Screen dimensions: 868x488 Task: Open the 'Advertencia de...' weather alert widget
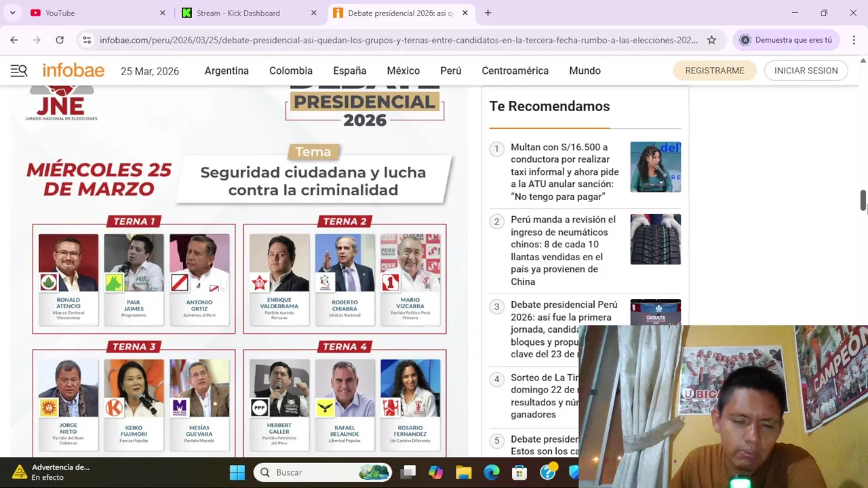pyautogui.click(x=52, y=472)
